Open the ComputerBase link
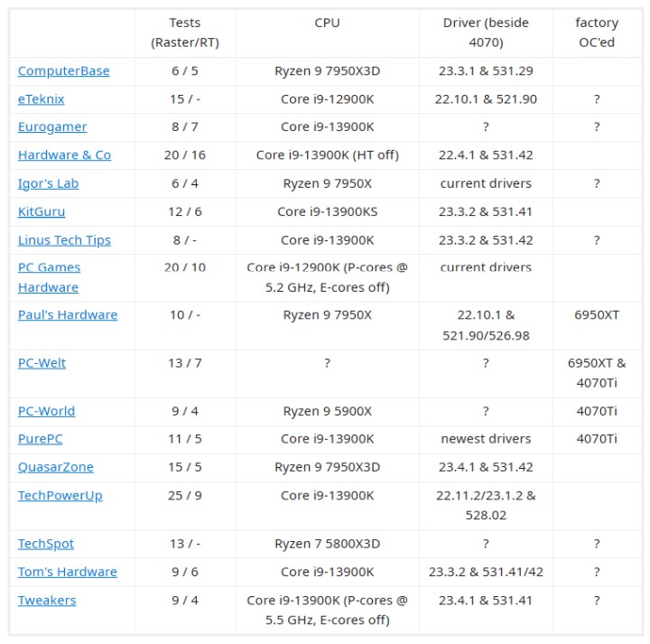Image resolution: width=650 pixels, height=644 pixels. (x=63, y=71)
